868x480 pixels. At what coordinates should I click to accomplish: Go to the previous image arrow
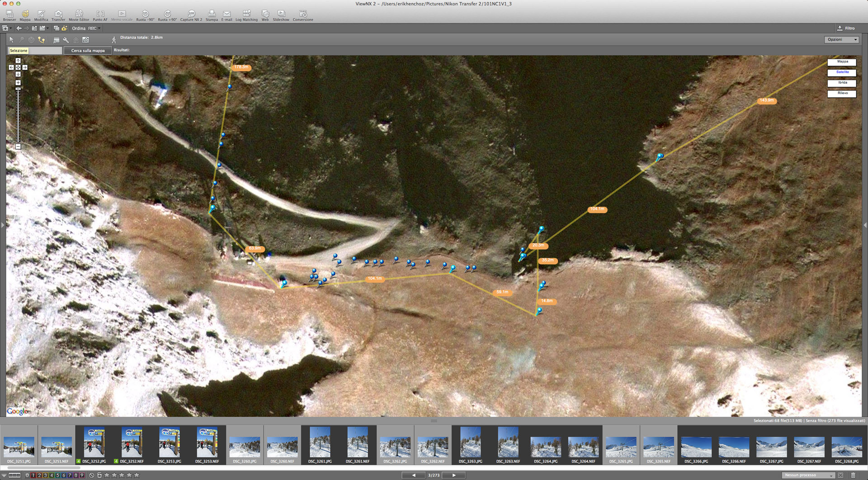click(414, 475)
